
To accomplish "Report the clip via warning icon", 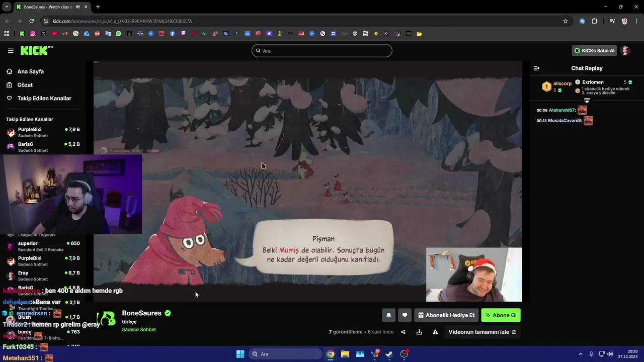I will click(435, 332).
